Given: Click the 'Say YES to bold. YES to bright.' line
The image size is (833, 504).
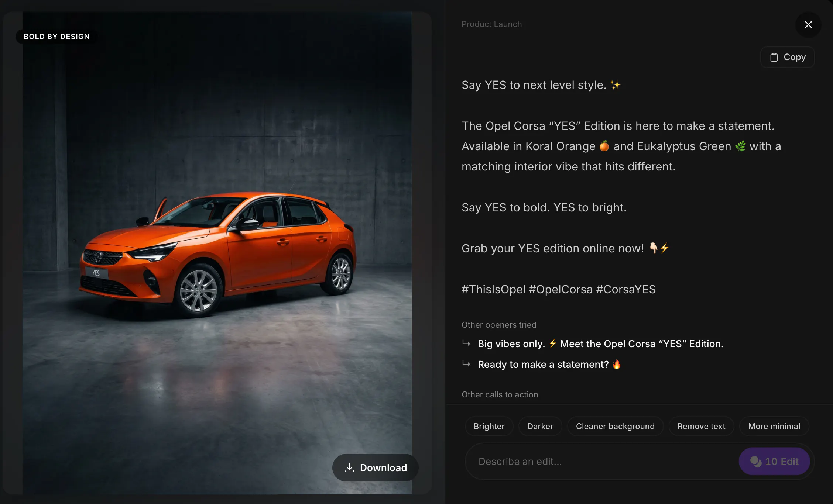Looking at the screenshot, I should click(x=544, y=207).
